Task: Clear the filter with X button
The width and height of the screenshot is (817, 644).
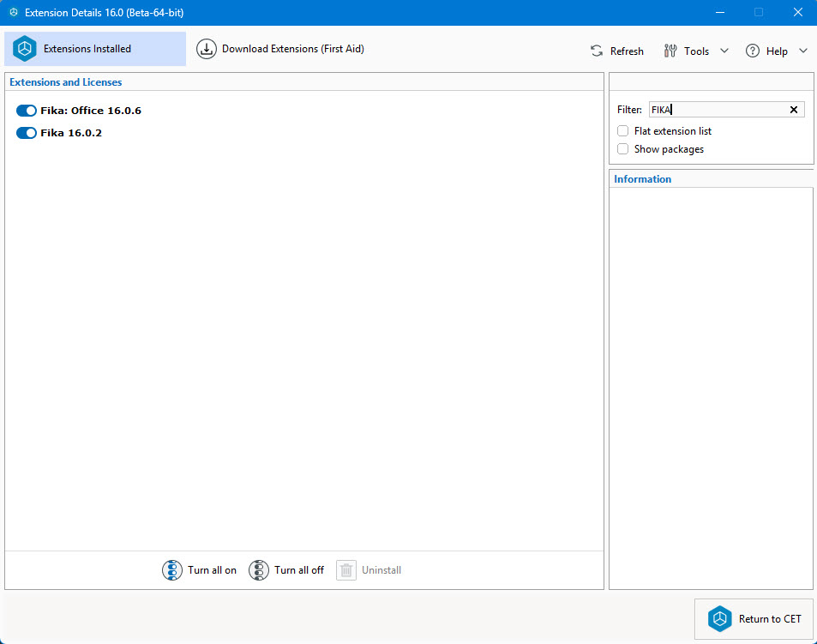Action: click(x=794, y=110)
